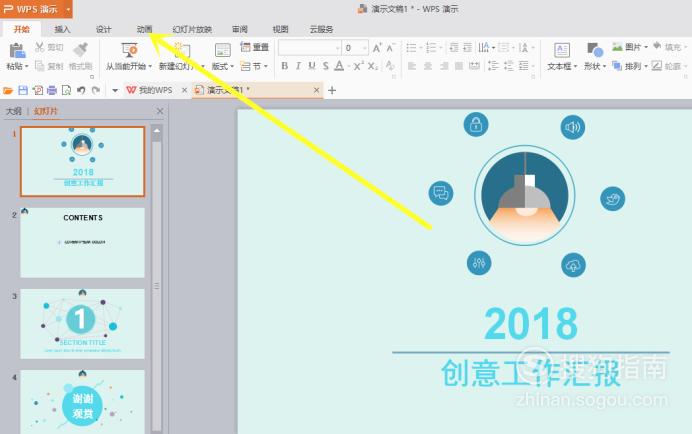Toggle text shadow S button
Screen dimensions: 692x434
tap(325, 66)
